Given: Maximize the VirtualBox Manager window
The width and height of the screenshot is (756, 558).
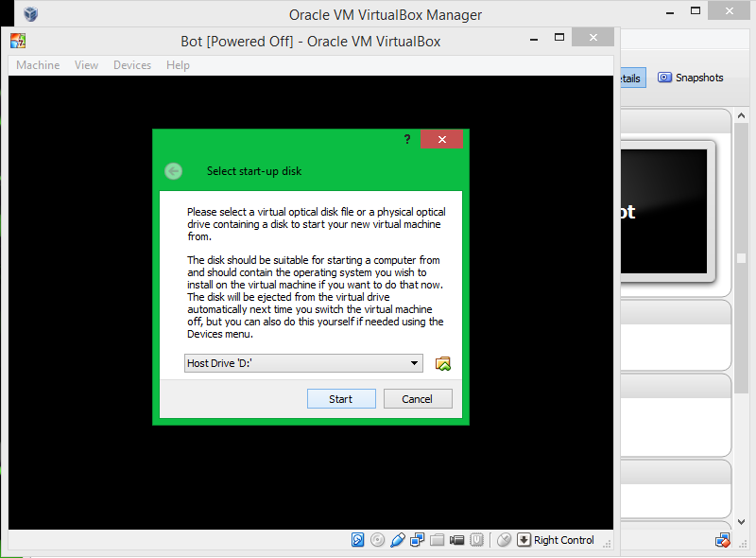Looking at the screenshot, I should (696, 10).
